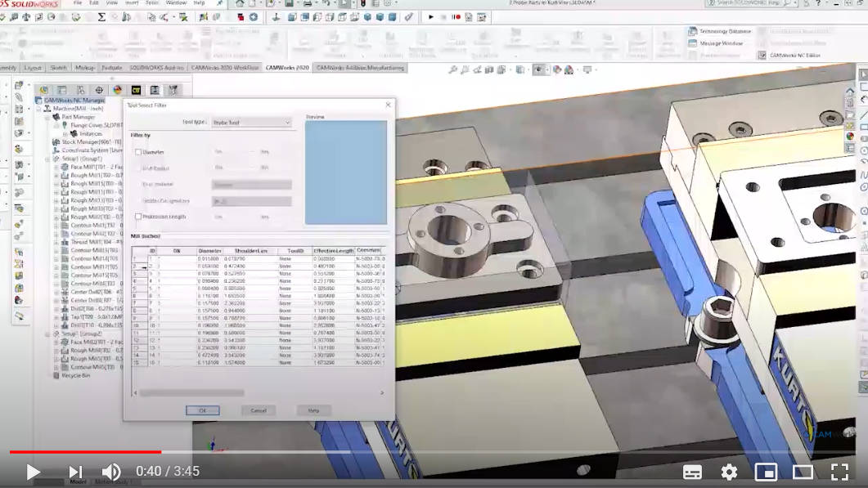Open Technology Database from the ribbon
Viewport: 868px width, 488px height.
pyautogui.click(x=720, y=31)
